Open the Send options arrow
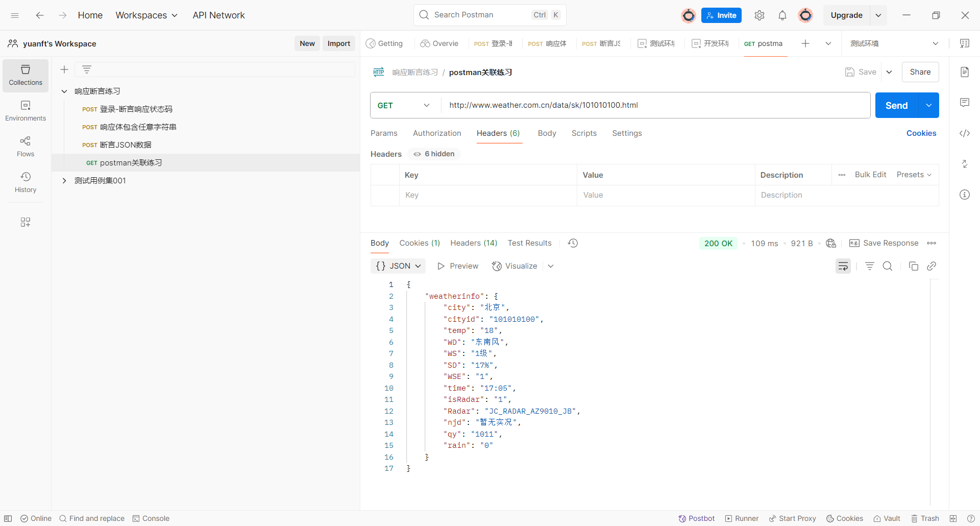The image size is (980, 526). pos(929,105)
